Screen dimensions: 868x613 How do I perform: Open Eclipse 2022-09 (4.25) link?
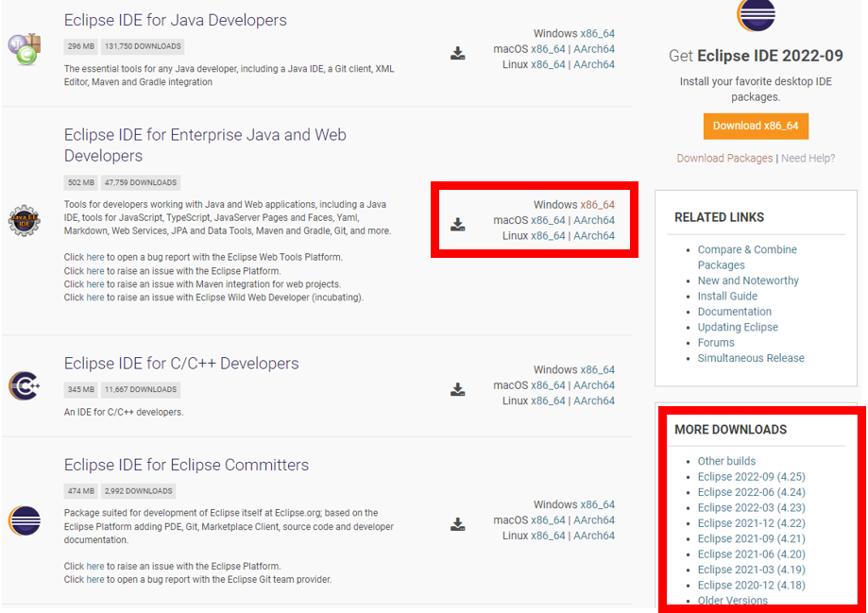coord(751,477)
